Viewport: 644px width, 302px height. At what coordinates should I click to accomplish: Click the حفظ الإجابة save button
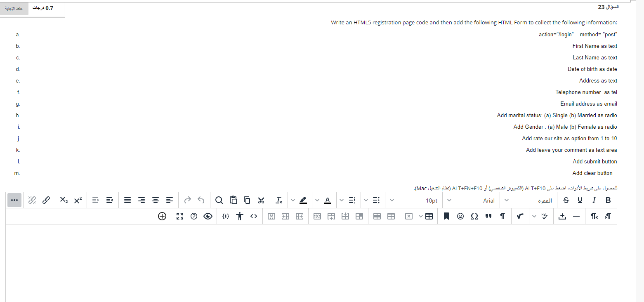[x=14, y=8]
